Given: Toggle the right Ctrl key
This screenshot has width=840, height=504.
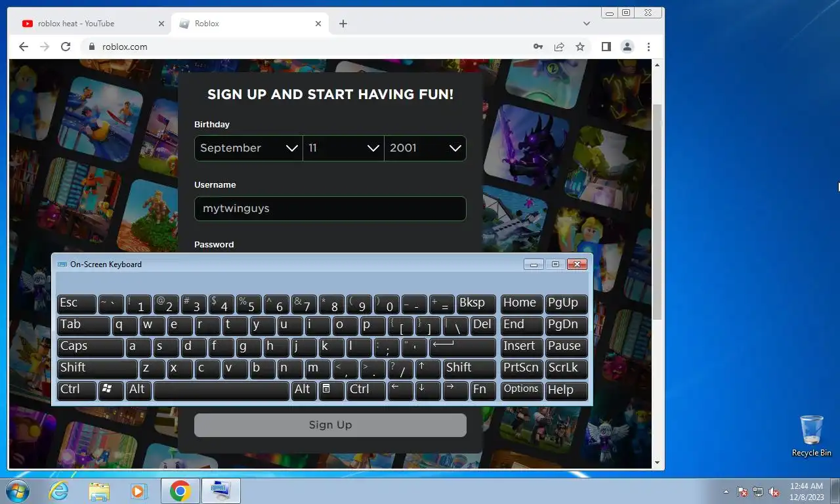Looking at the screenshot, I should click(x=366, y=390).
